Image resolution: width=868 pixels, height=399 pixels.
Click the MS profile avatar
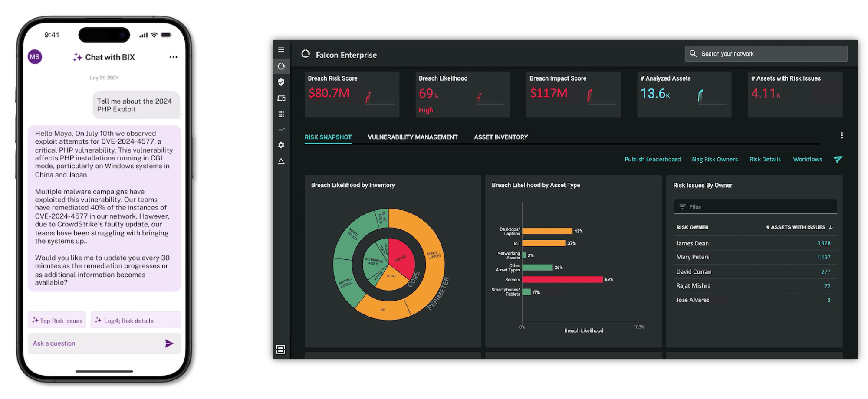(x=35, y=57)
